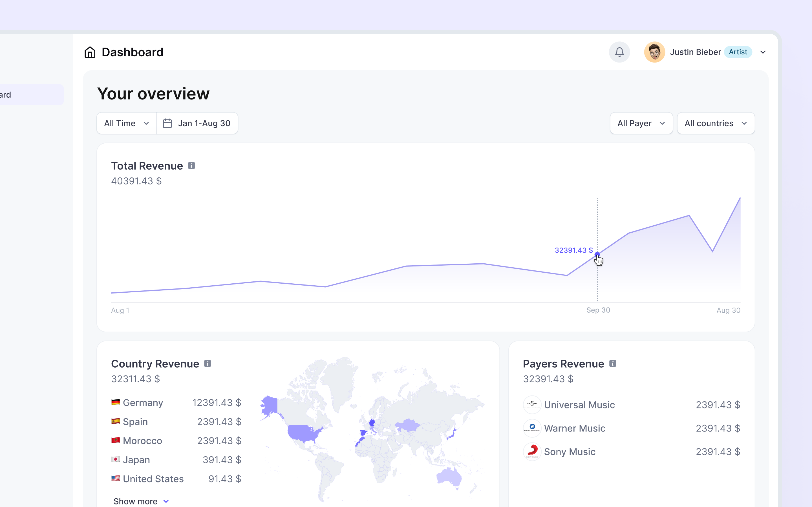Click the Warner Music logo

point(532,428)
